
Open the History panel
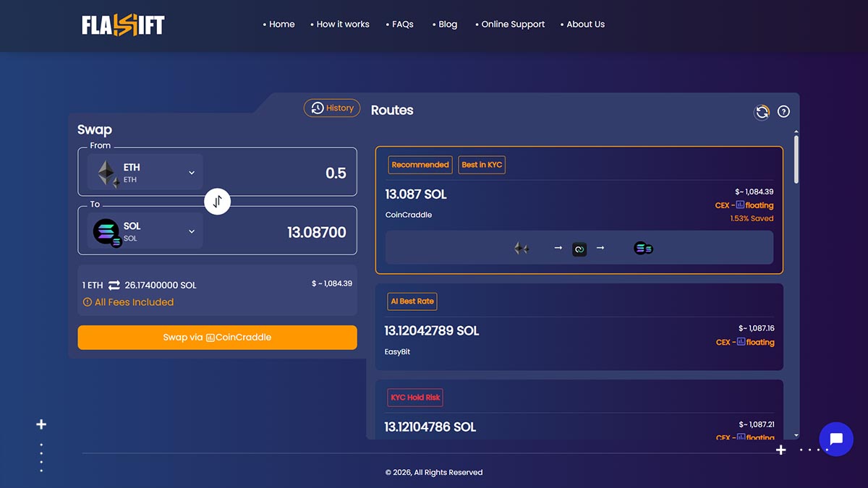click(332, 108)
